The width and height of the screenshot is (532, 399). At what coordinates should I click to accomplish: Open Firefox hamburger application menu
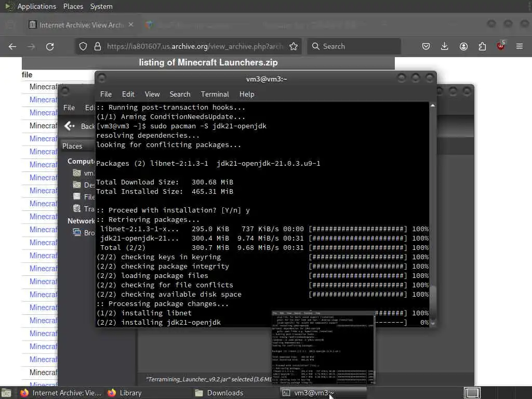tap(520, 46)
